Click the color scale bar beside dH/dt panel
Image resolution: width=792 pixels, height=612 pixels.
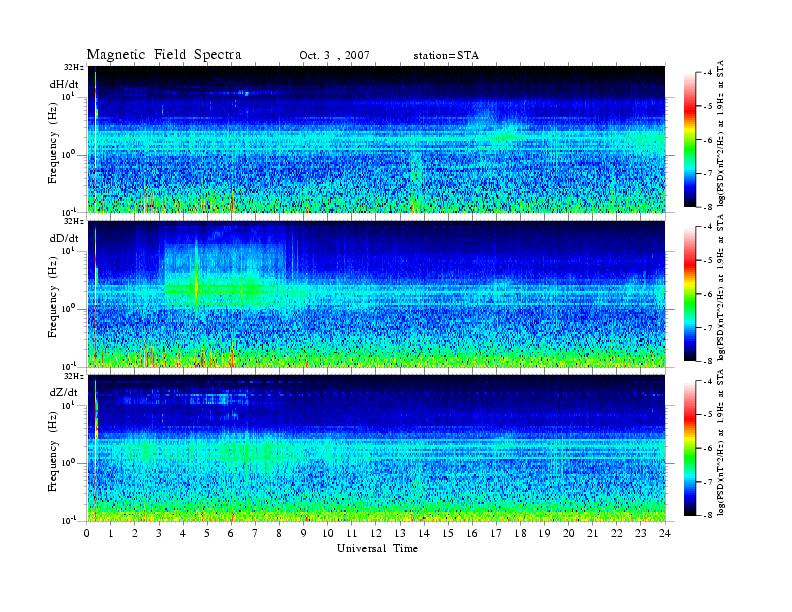[x=690, y=140]
